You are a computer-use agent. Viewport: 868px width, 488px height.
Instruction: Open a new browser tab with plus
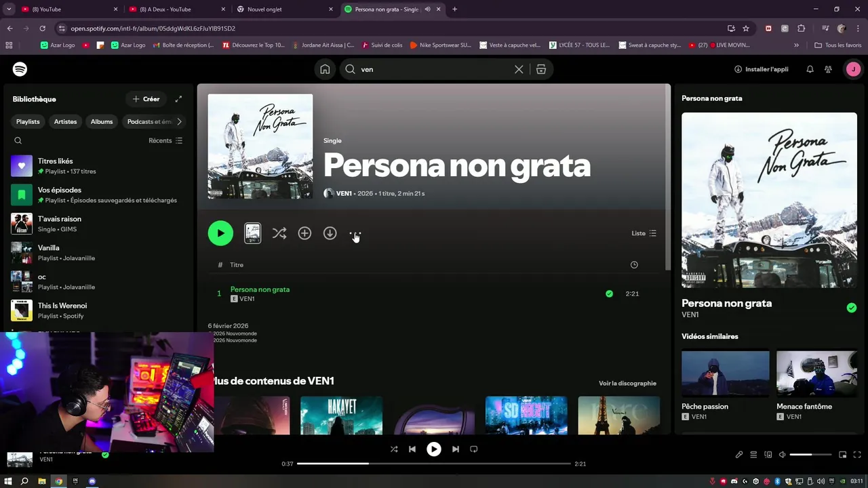[454, 9]
